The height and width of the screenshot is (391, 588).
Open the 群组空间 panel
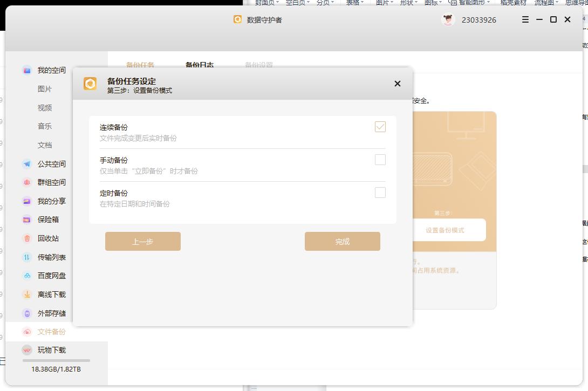(51, 182)
